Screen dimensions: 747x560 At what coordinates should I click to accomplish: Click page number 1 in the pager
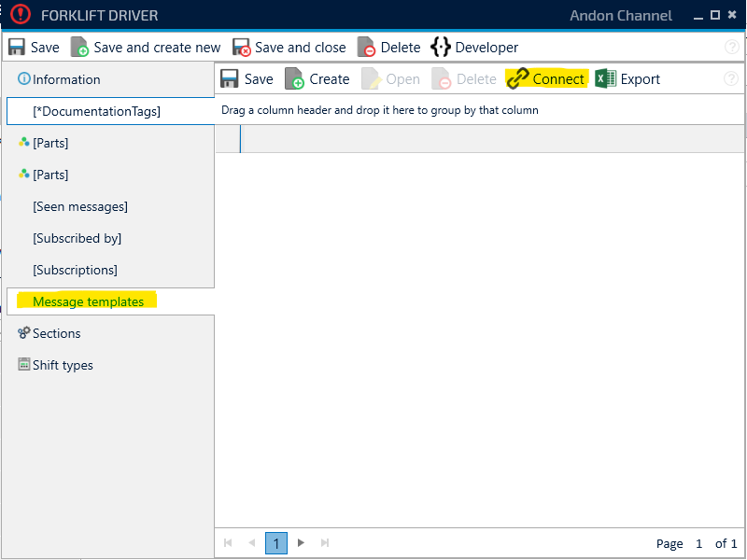275,543
